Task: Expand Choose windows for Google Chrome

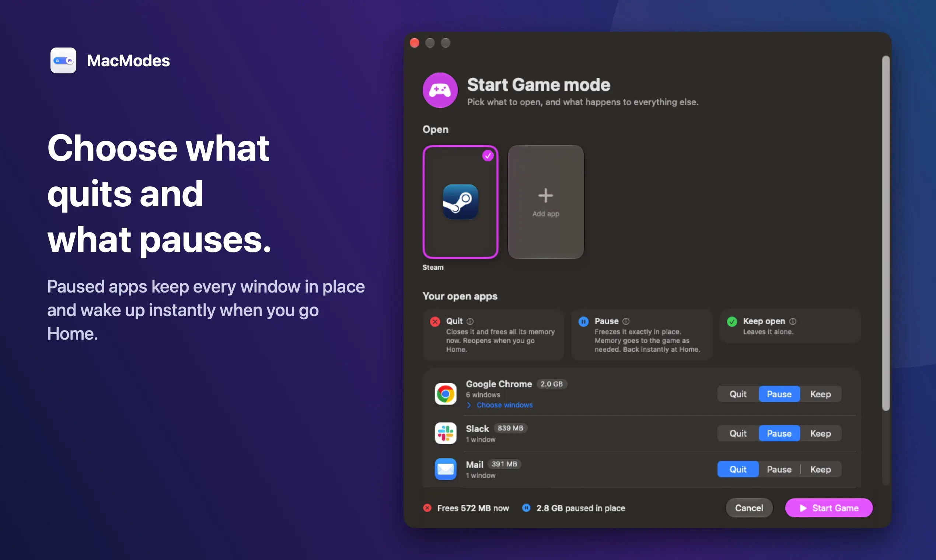Action: 500,405
